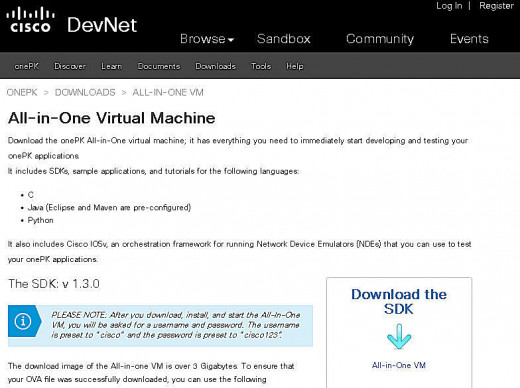Click the DOWNLOADS breadcrumb

(x=85, y=92)
